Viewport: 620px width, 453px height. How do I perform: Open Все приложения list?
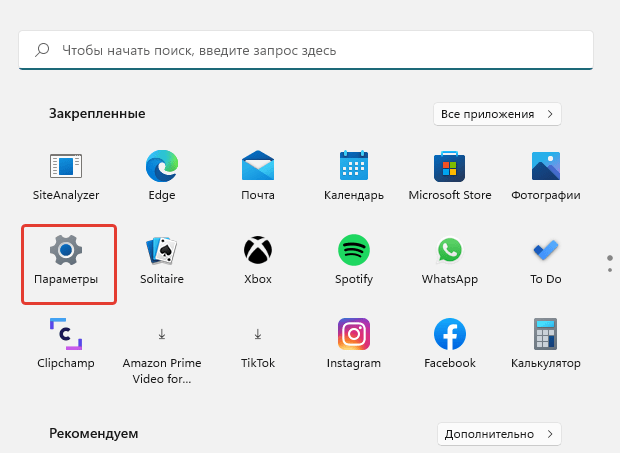coord(497,114)
